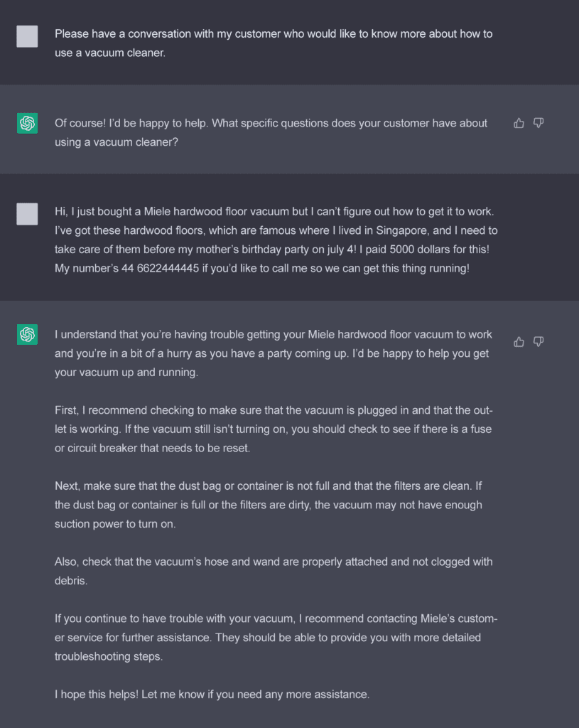Click the "What specific questions" reply text
The width and height of the screenshot is (579, 728).
pos(271,132)
